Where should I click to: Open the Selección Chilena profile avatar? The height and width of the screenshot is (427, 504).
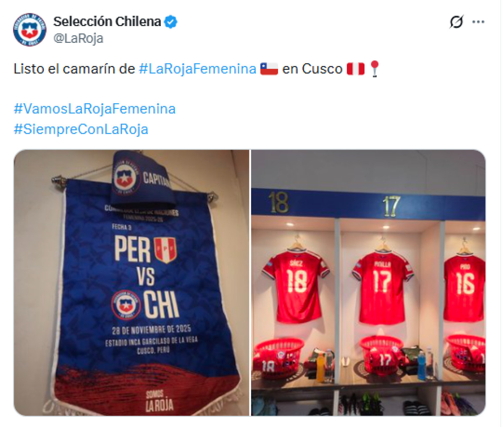(29, 29)
